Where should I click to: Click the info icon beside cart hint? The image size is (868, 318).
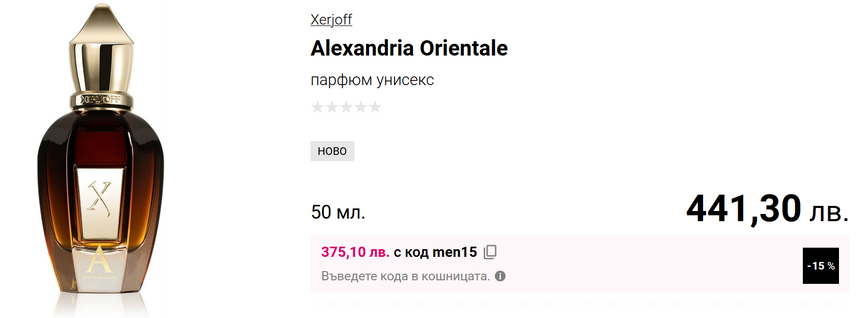[500, 276]
